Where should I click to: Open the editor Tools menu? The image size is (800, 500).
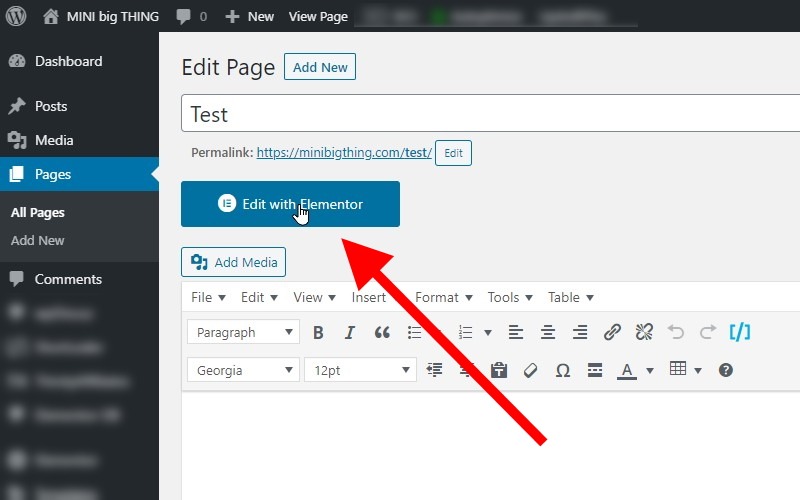point(510,297)
